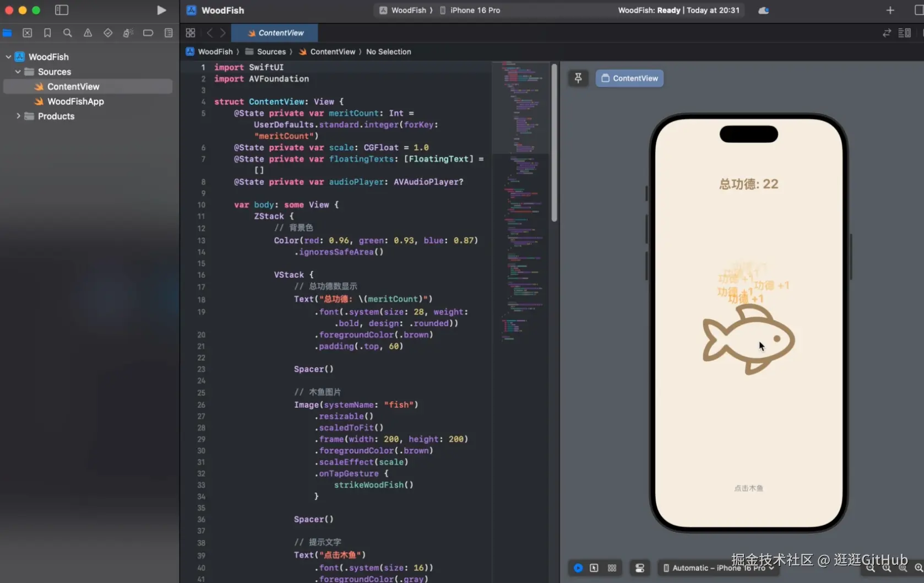This screenshot has height=583, width=924.
Task: Zoom out the preview canvas
Action: tap(871, 568)
